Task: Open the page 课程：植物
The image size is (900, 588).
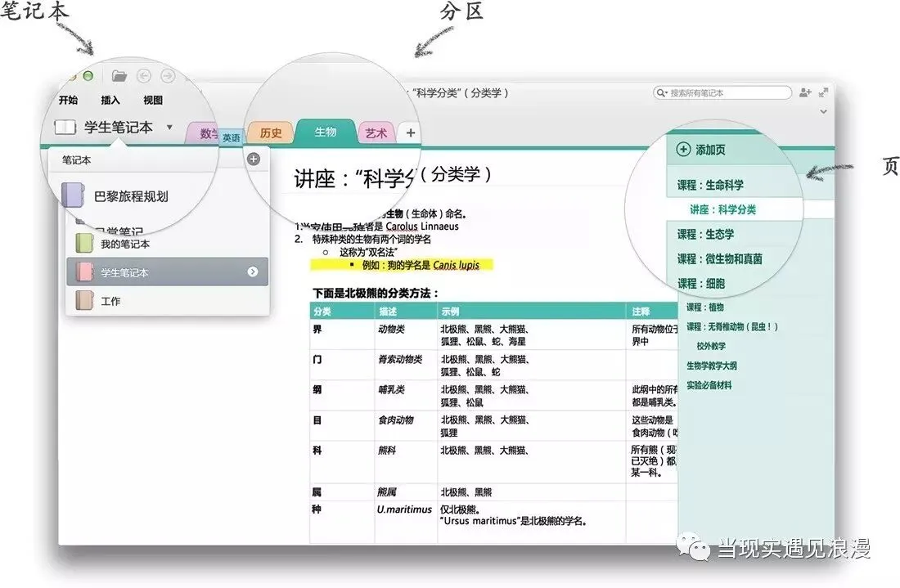Action: [704, 307]
